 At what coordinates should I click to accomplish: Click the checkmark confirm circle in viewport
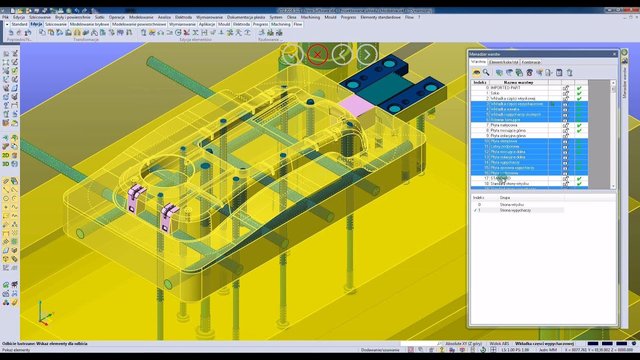[x=292, y=54]
